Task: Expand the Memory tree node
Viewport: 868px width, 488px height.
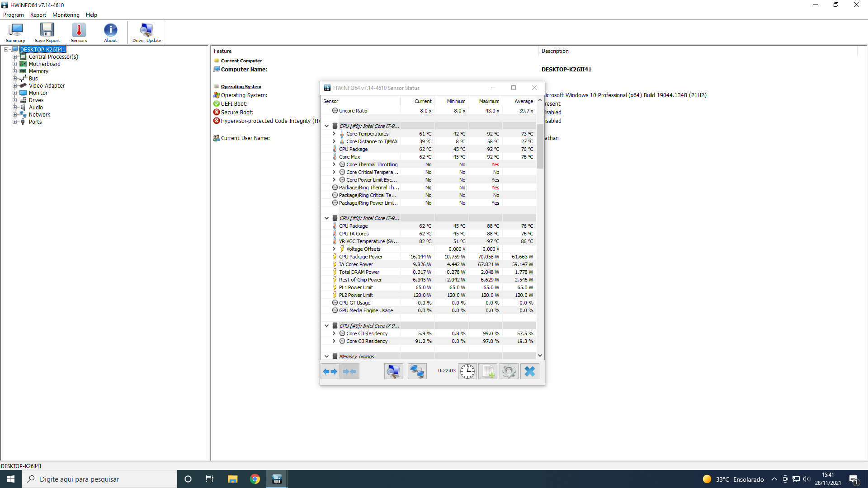Action: (x=14, y=71)
